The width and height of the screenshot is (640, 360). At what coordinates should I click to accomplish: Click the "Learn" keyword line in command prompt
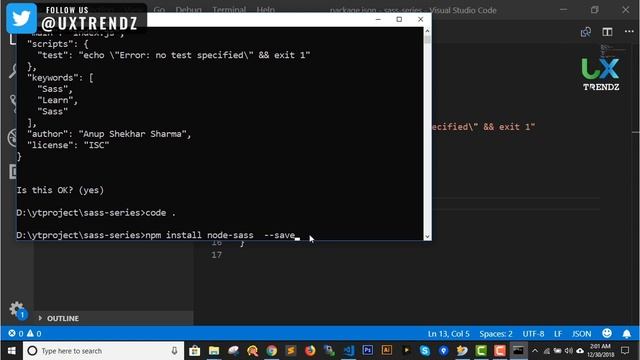[57, 100]
